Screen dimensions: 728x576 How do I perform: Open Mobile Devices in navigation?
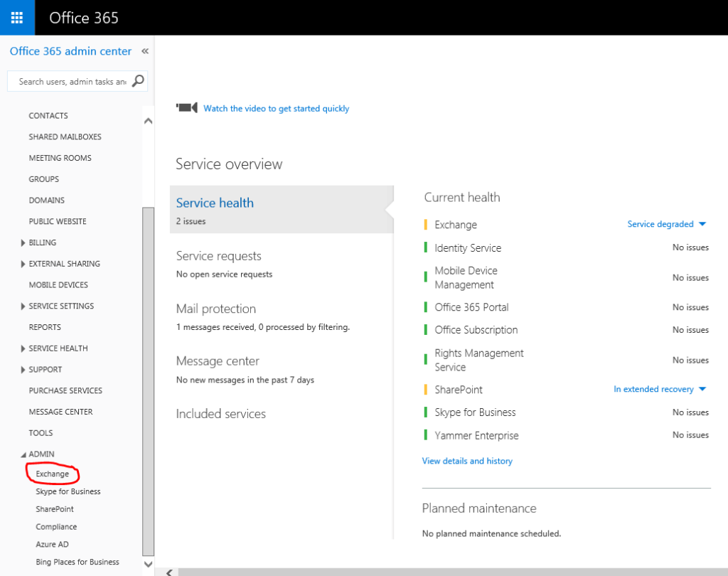click(x=58, y=284)
